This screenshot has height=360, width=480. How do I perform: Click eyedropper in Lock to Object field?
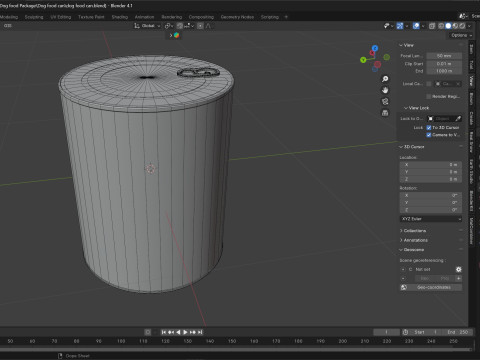pyautogui.click(x=458, y=119)
